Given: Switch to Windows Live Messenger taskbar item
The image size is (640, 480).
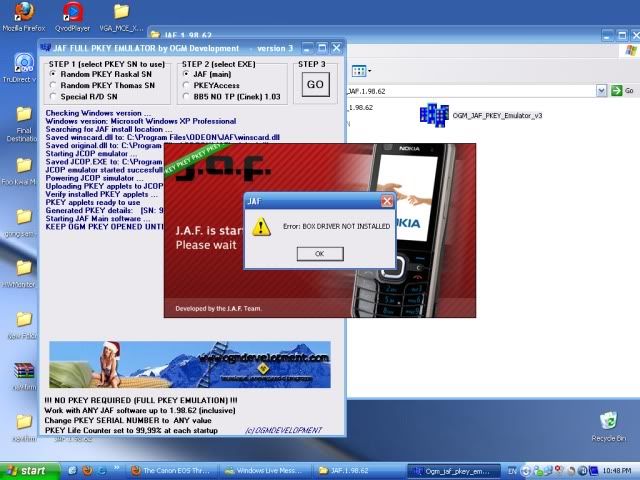Looking at the screenshot, I should (264, 471).
